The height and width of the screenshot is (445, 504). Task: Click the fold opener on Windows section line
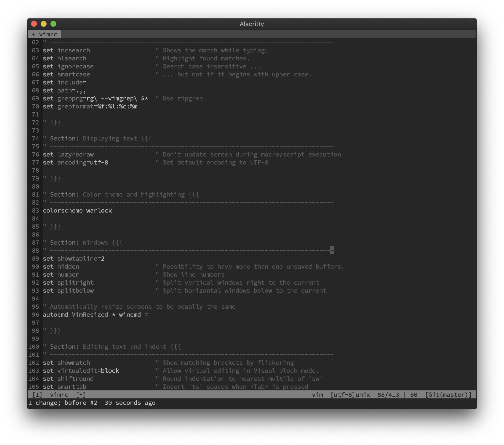click(117, 242)
